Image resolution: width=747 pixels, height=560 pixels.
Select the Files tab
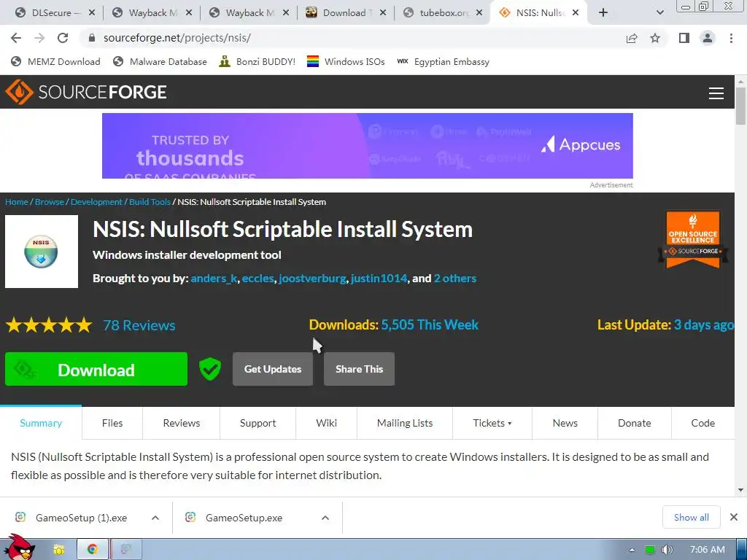click(112, 423)
